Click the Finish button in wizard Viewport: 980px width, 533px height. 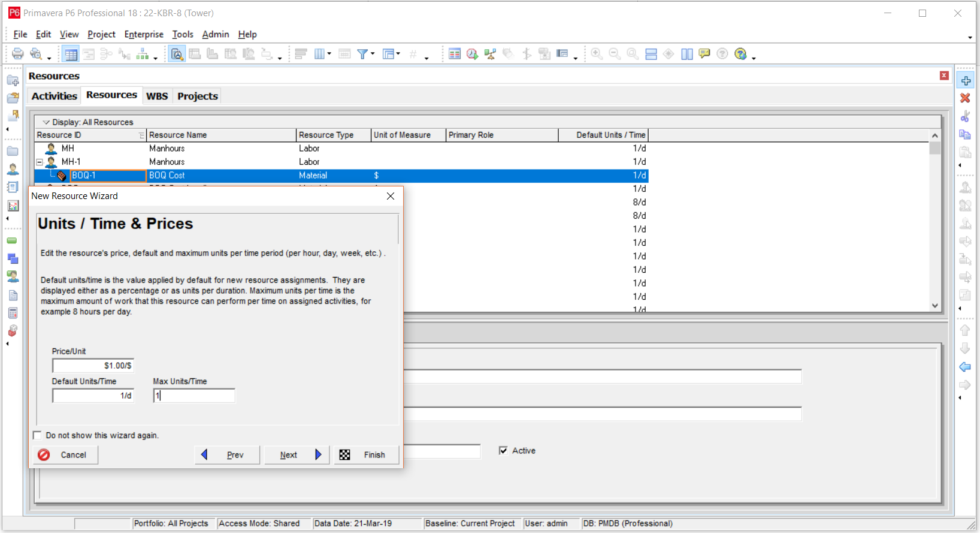pos(367,455)
